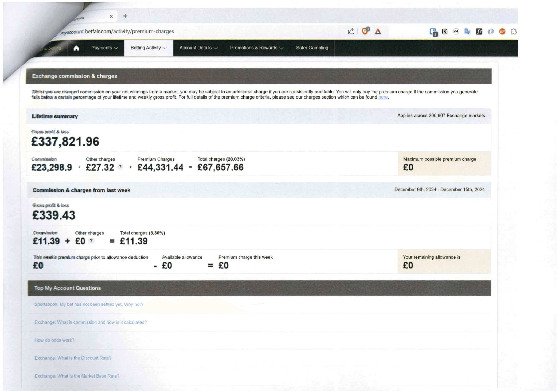The height and width of the screenshot is (392, 559).
Task: Click the help icon next to last week's £0 other charges
Action: pyautogui.click(x=91, y=241)
